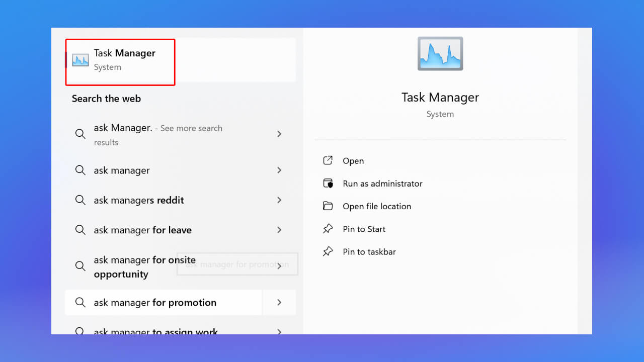644x362 pixels.
Task: Click Pin to taskbar
Action: point(369,251)
